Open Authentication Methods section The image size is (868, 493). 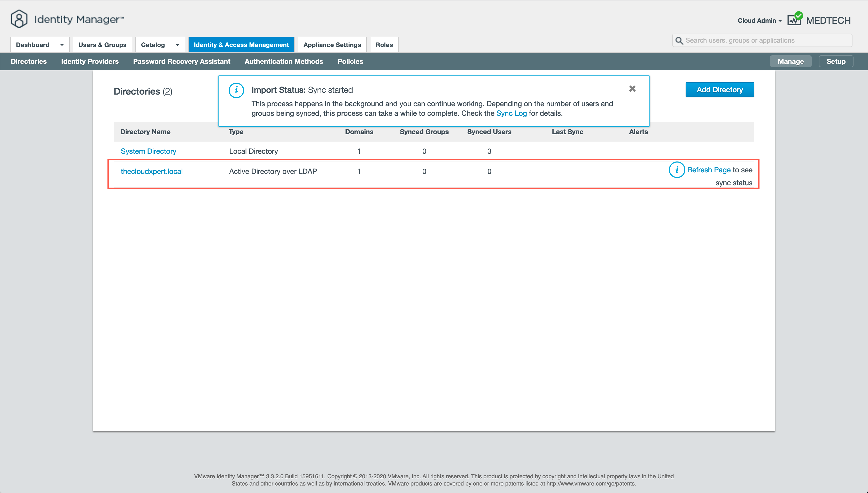click(x=284, y=61)
